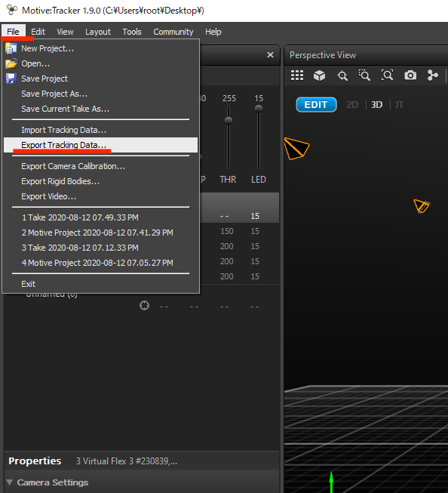Select small orange camera in viewport

pos(422,206)
